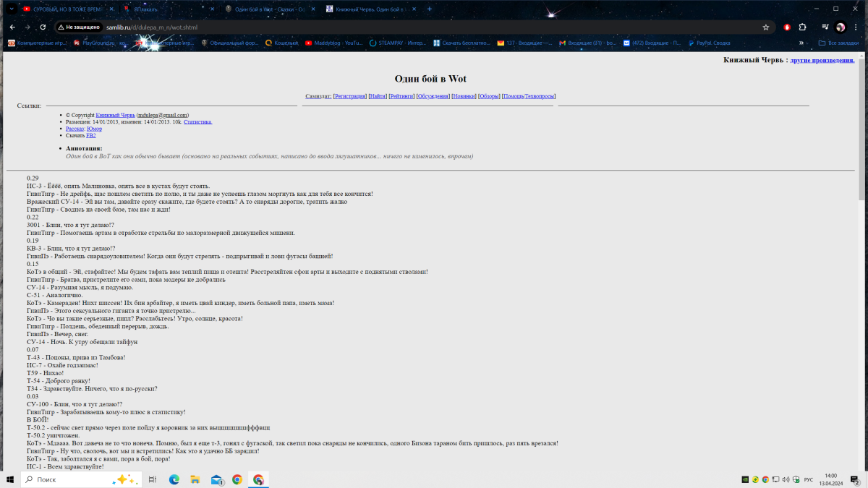This screenshot has height=488, width=868.
Task: Show the 'Не защищено' site security info
Action: pyautogui.click(x=78, y=27)
